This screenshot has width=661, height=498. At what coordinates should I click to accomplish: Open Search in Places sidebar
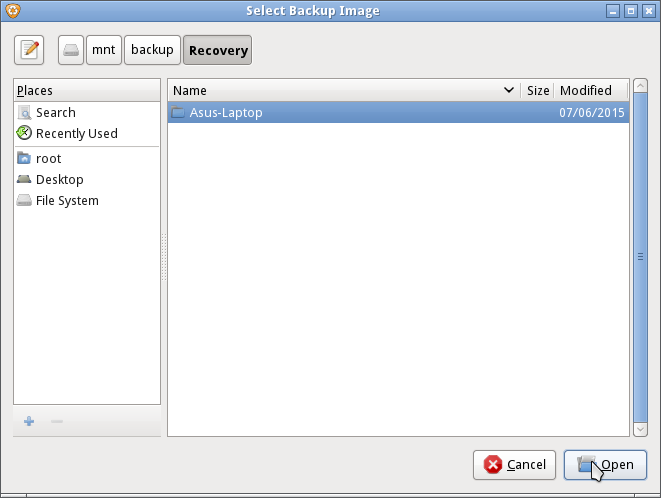[55, 113]
